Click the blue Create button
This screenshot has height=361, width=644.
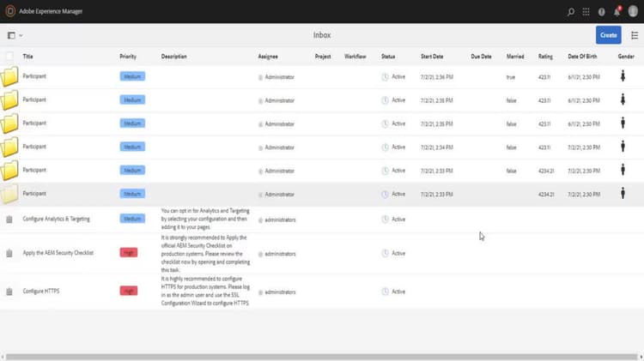(x=608, y=35)
